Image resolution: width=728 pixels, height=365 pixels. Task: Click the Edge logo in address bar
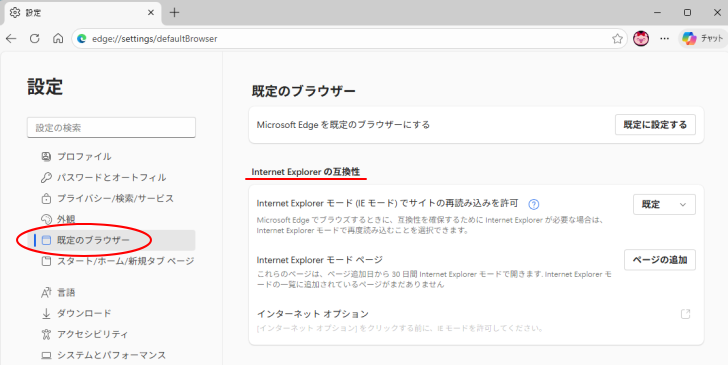82,39
